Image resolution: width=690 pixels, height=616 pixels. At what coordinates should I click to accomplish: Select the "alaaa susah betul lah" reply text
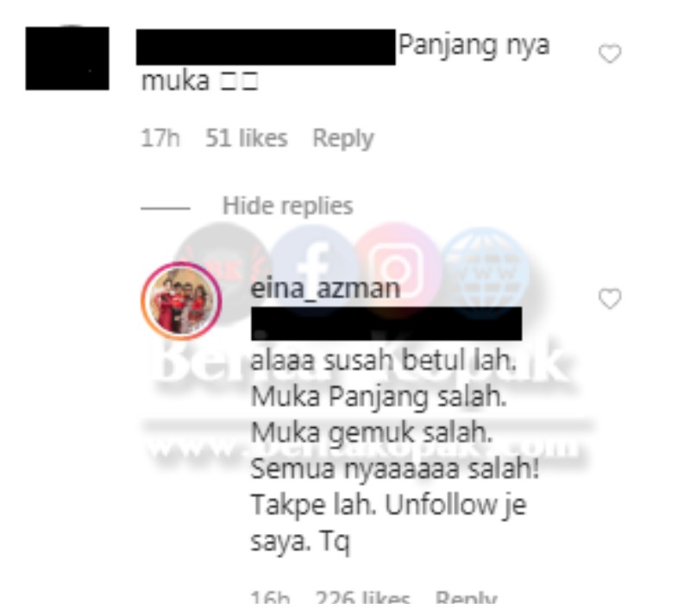click(x=383, y=361)
